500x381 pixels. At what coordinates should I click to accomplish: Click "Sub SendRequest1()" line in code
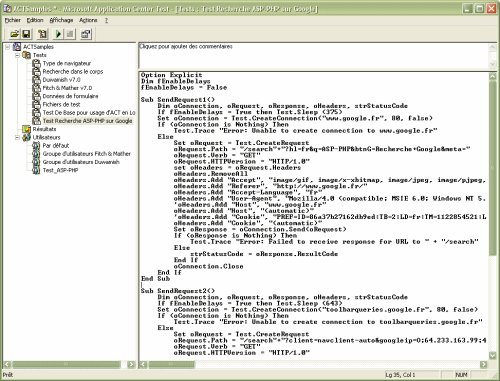[x=178, y=100]
